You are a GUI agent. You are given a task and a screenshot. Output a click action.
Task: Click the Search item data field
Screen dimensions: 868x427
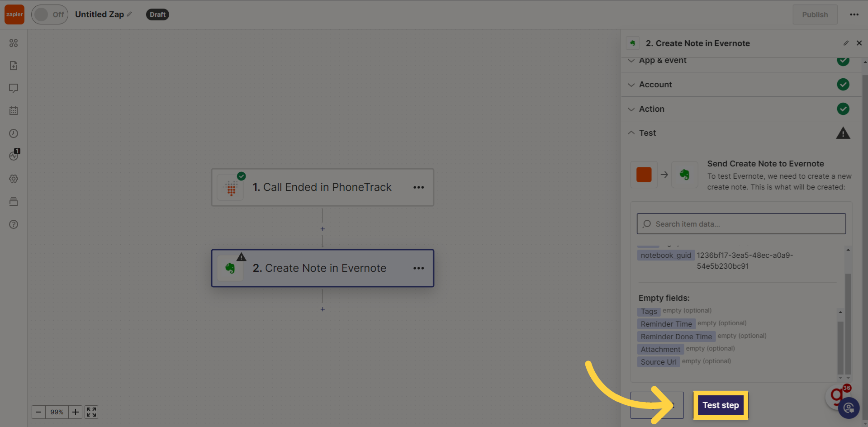point(741,224)
